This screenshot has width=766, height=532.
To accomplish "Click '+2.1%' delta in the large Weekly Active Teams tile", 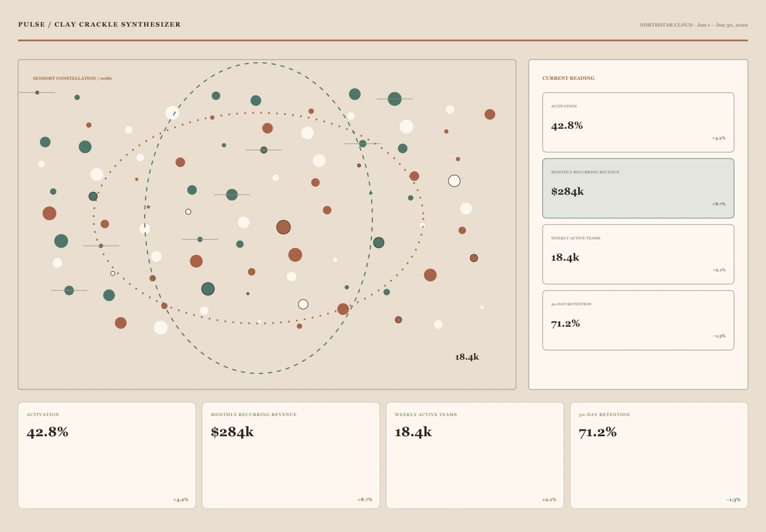I will [549, 500].
